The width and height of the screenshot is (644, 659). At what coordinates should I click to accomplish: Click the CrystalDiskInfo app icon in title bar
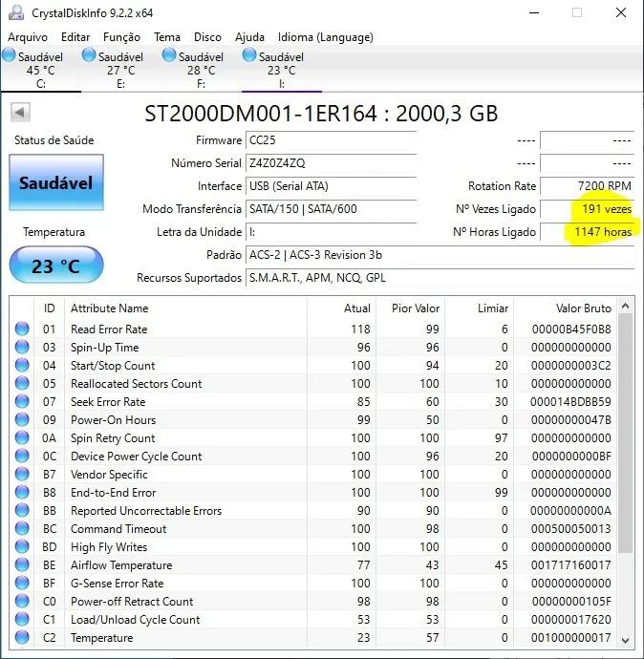coord(16,12)
